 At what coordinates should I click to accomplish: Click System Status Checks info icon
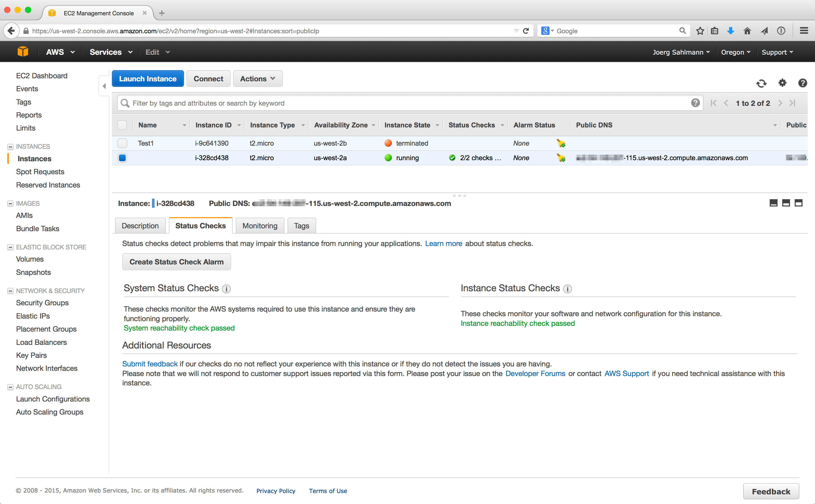tap(226, 289)
